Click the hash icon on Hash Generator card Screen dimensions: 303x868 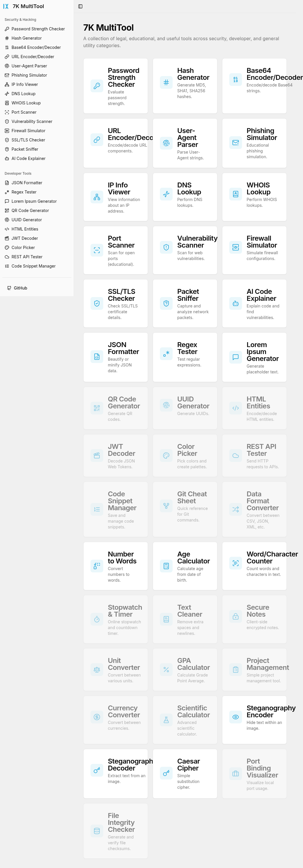166,82
